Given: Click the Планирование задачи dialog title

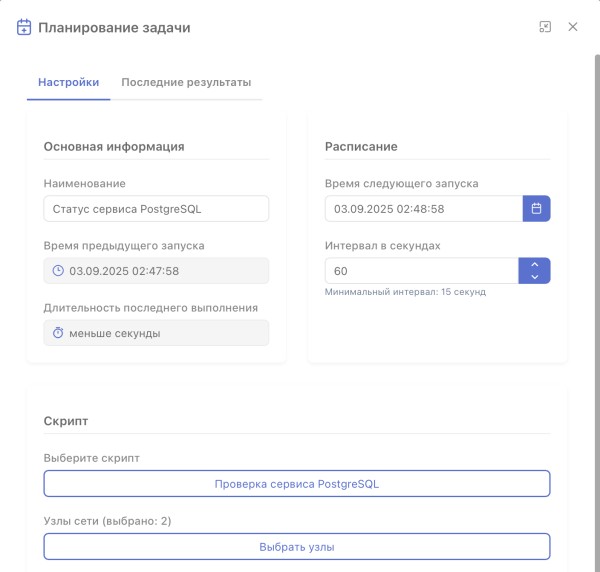Looking at the screenshot, I should click(114, 28).
